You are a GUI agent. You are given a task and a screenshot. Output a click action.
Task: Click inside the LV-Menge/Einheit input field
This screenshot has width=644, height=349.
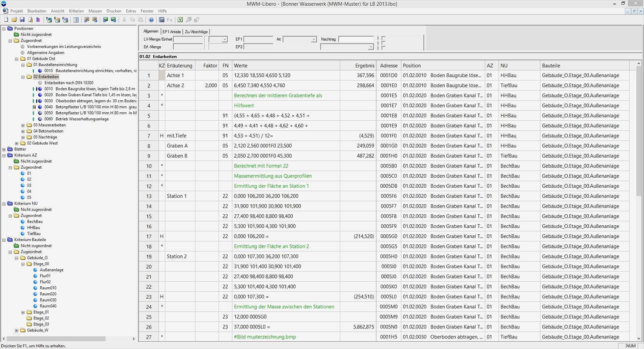tap(188, 39)
